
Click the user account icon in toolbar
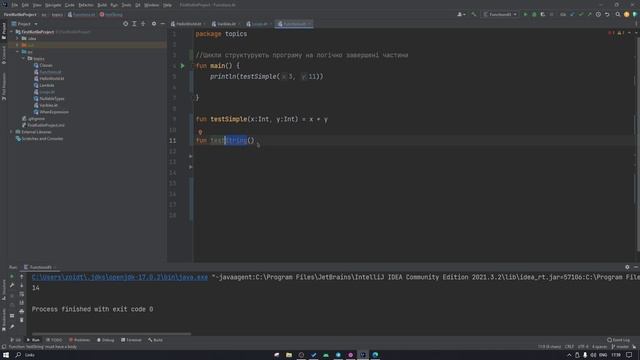pos(461,15)
